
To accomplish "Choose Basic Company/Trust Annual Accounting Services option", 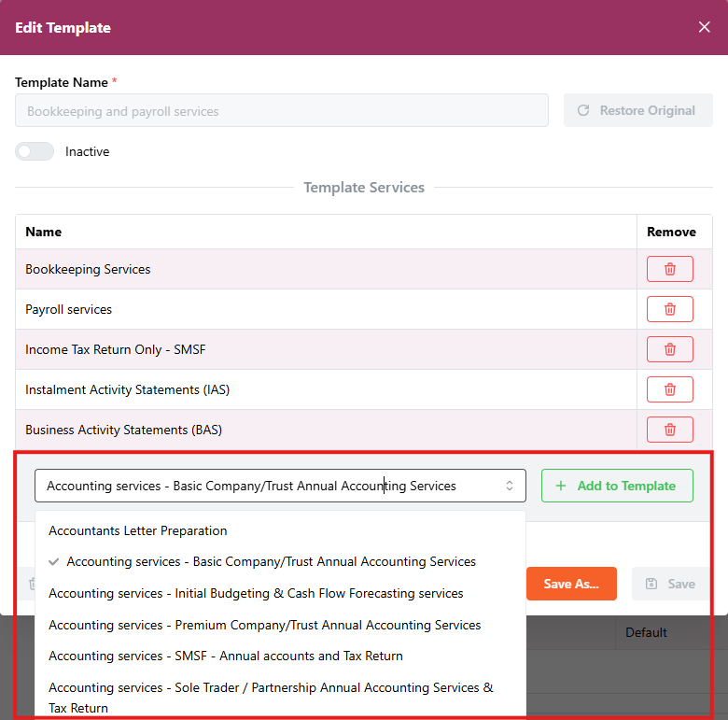I will tap(271, 562).
